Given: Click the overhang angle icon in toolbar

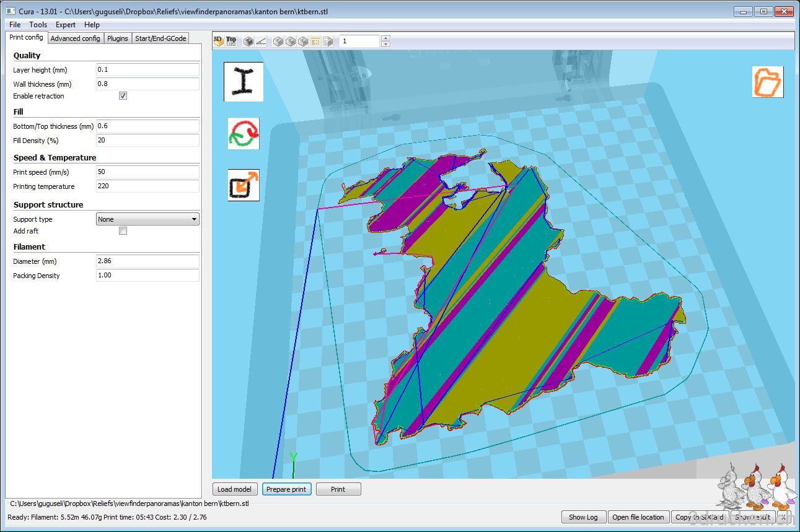Looking at the screenshot, I should (x=261, y=41).
